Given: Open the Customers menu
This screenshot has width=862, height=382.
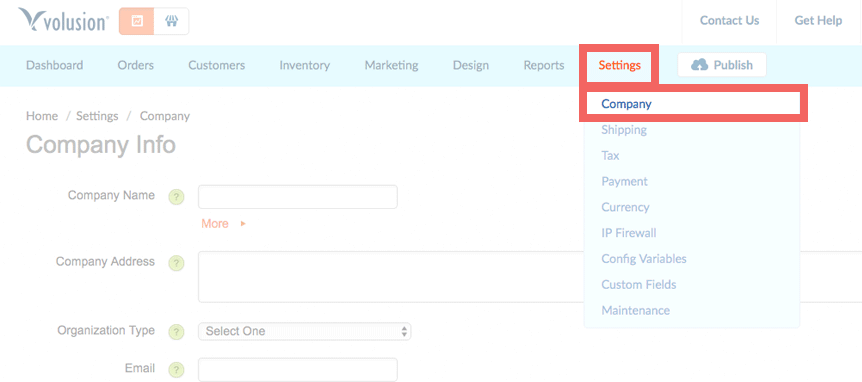Looking at the screenshot, I should tap(217, 65).
